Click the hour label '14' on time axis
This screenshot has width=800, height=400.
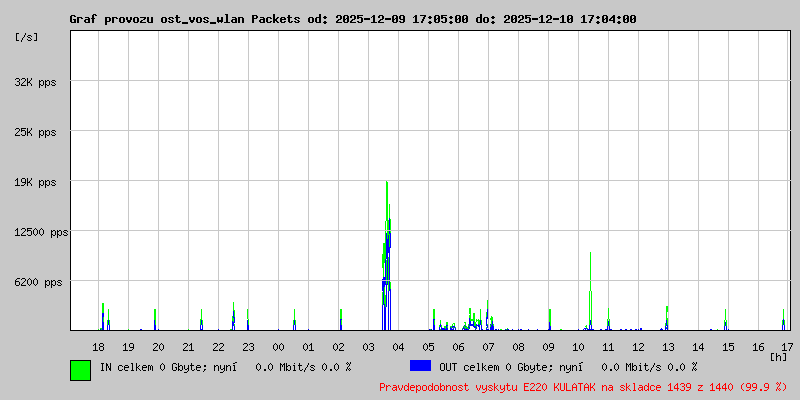698,347
